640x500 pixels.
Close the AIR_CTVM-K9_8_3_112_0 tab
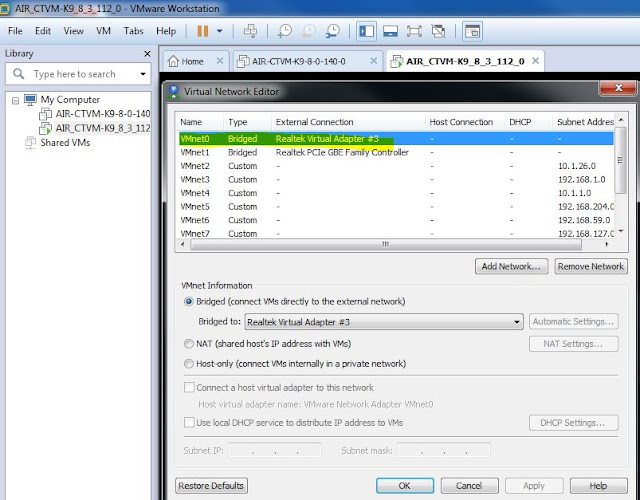(536, 61)
